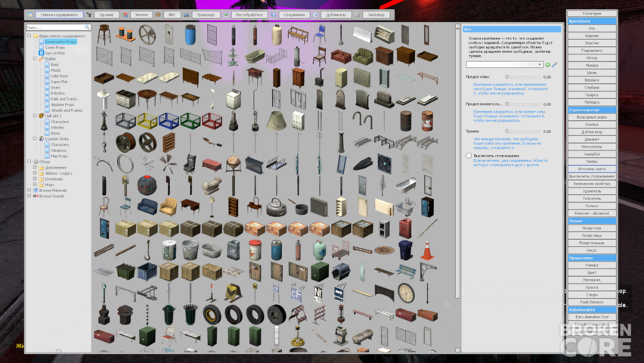Open the Энтити tab
Screen dimensions: 644x363
click(141, 15)
